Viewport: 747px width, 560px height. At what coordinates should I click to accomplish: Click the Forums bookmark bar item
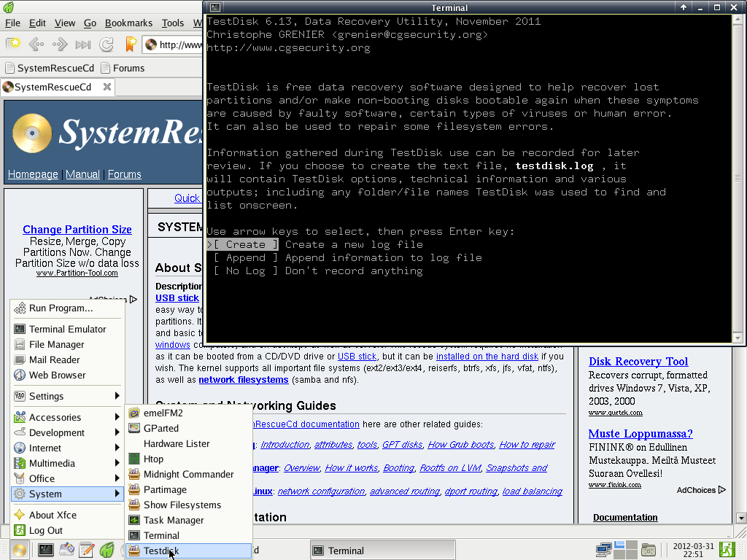pos(123,68)
